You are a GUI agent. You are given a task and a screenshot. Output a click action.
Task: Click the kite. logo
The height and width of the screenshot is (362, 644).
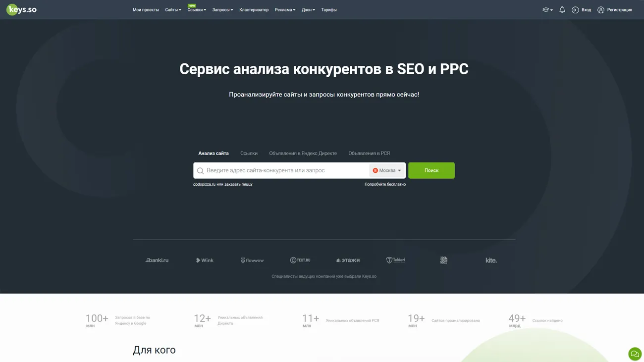click(491, 260)
